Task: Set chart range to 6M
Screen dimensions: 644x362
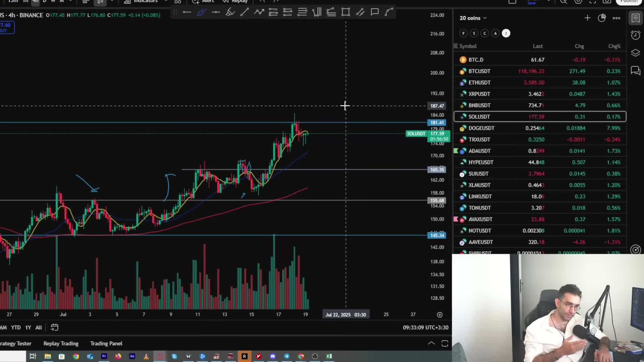Action: pyautogui.click(x=3, y=327)
